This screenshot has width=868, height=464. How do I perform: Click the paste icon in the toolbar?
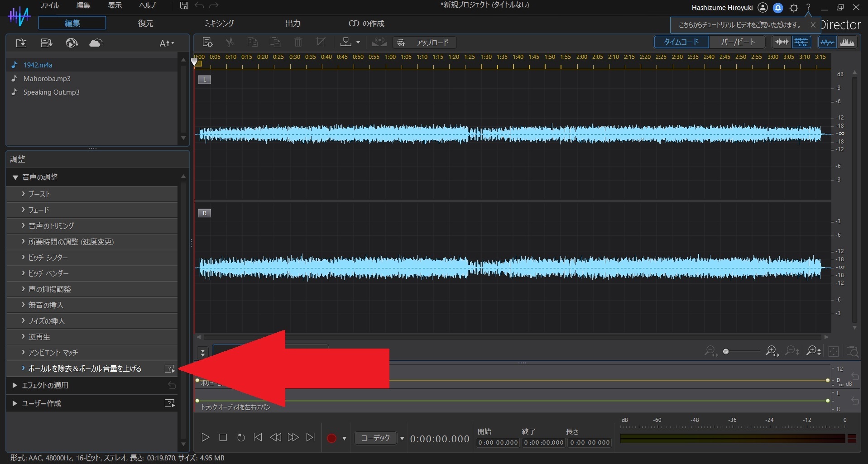click(275, 42)
